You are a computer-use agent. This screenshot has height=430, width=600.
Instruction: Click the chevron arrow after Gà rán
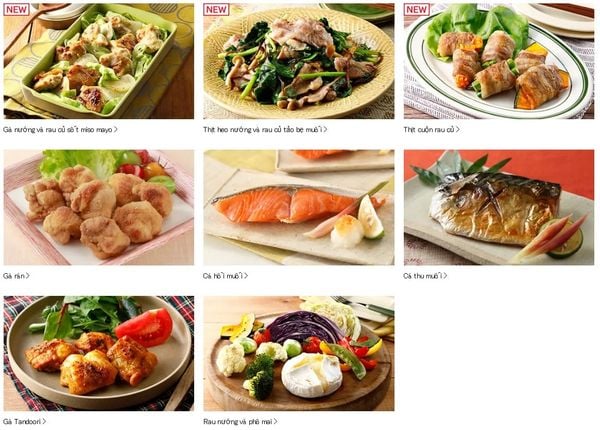(28, 276)
